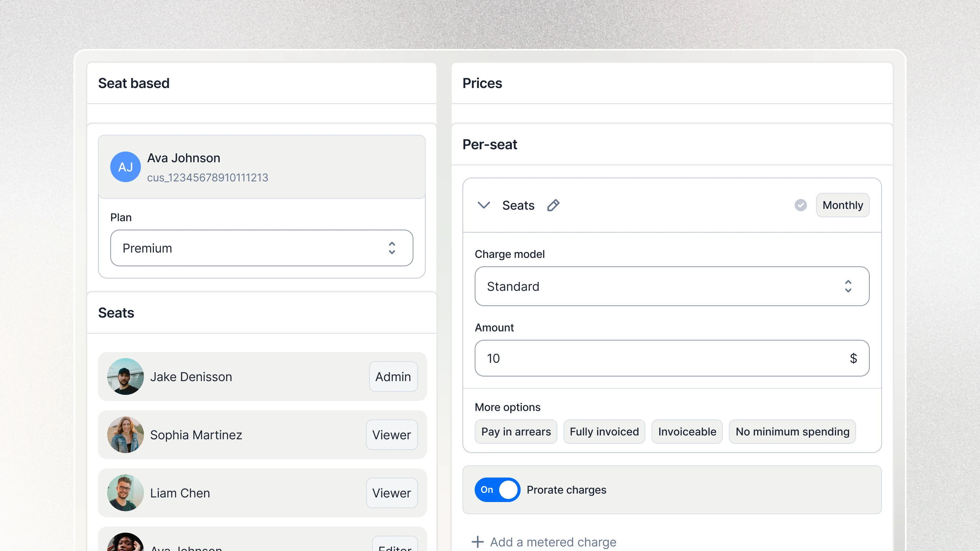Open the Plan dropdown showing Premium
The width and height of the screenshot is (980, 551).
[x=262, y=248]
